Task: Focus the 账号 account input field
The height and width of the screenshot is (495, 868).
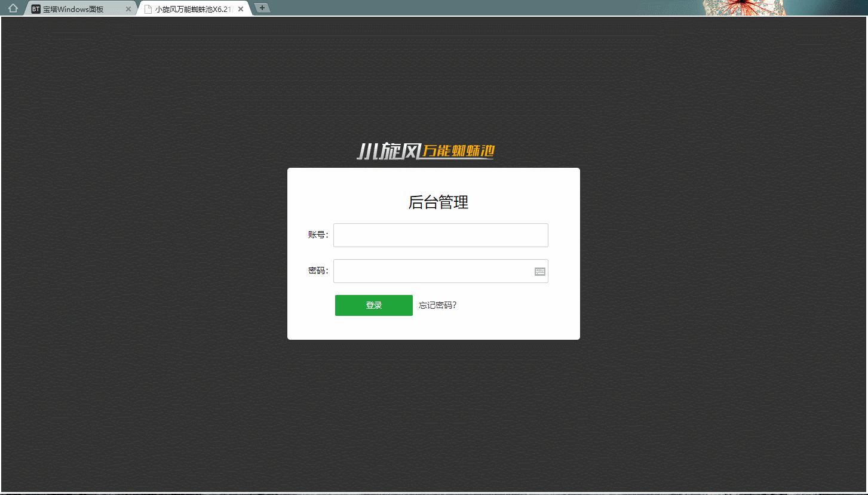Action: point(440,235)
